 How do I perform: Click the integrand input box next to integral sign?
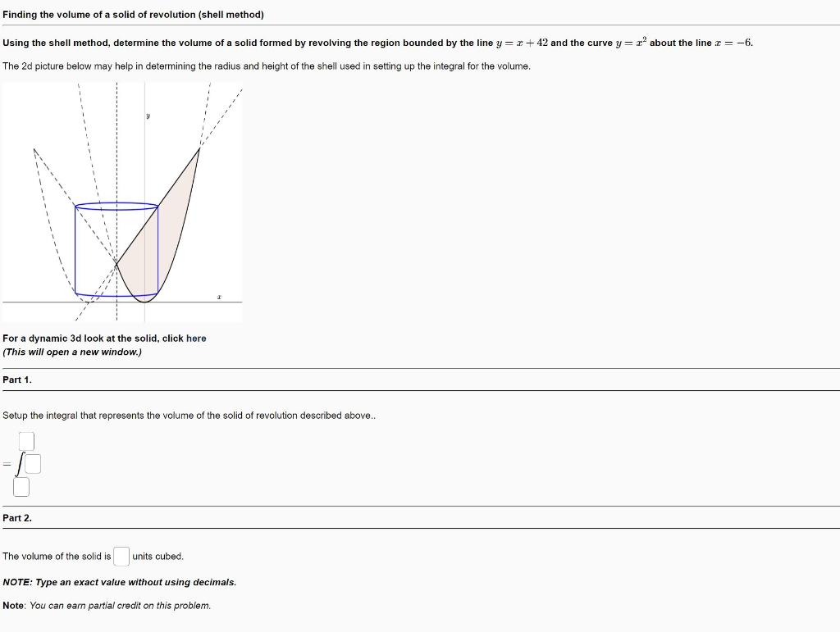pyautogui.click(x=31, y=463)
